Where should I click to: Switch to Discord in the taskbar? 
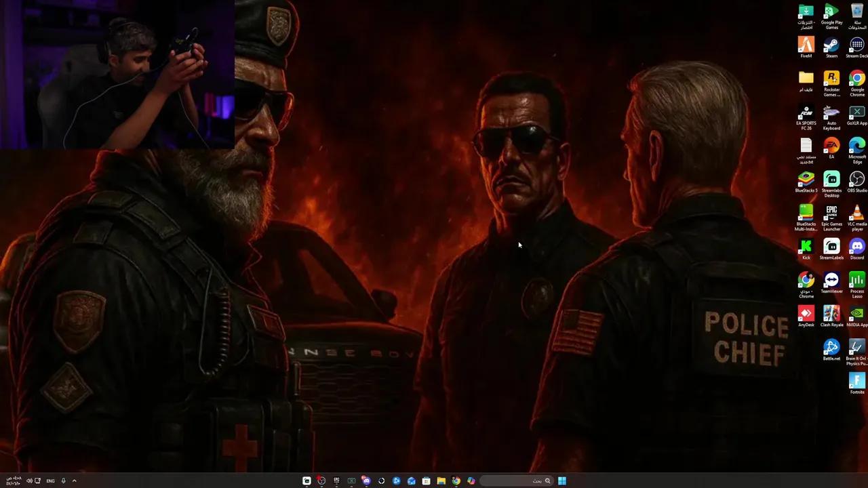(x=366, y=481)
